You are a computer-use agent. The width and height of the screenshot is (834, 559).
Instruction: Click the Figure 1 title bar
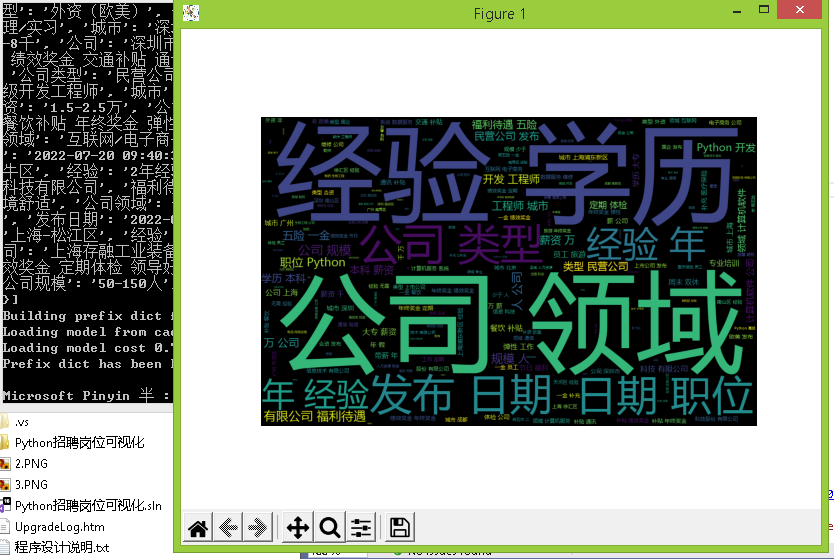(499, 13)
